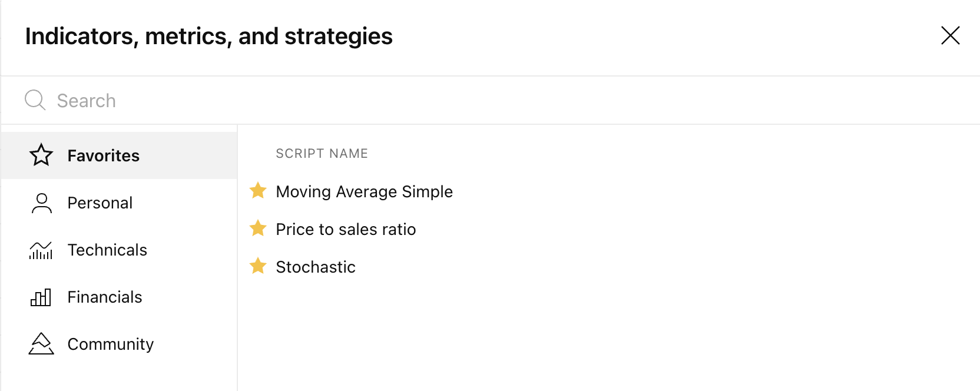This screenshot has height=391, width=980.
Task: Add Moving Average Simple indicator to chart
Action: pos(364,192)
